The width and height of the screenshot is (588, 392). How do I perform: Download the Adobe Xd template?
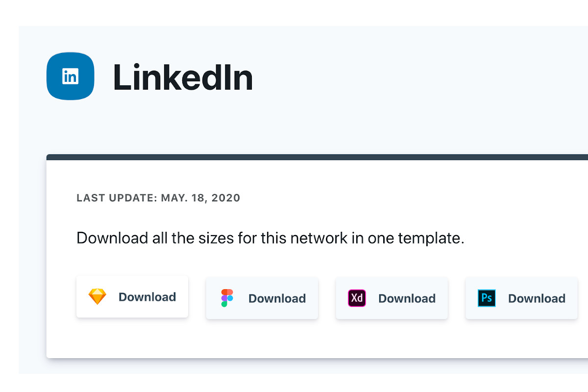coord(392,298)
